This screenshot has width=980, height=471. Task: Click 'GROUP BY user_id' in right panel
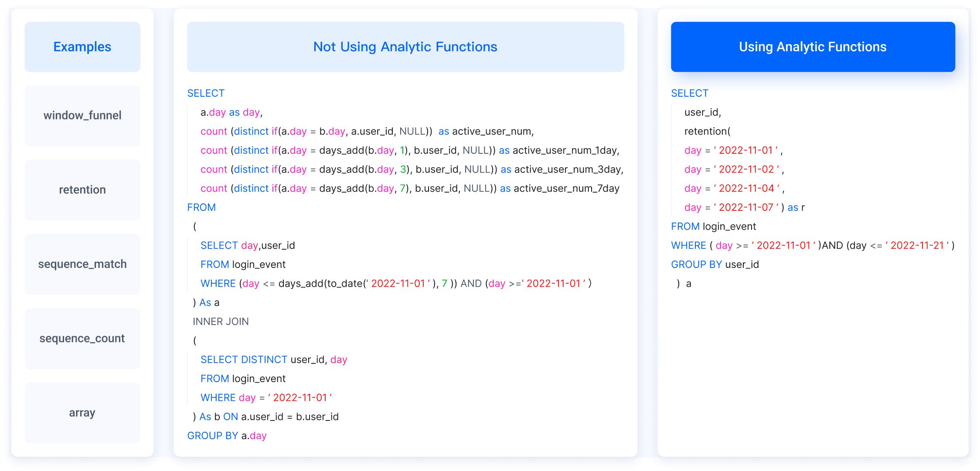point(715,264)
